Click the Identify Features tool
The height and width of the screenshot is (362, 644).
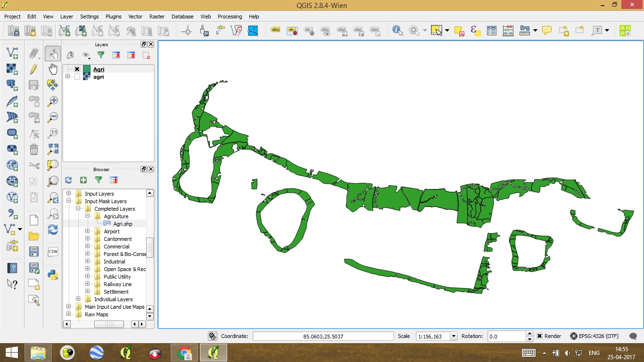[x=398, y=31]
